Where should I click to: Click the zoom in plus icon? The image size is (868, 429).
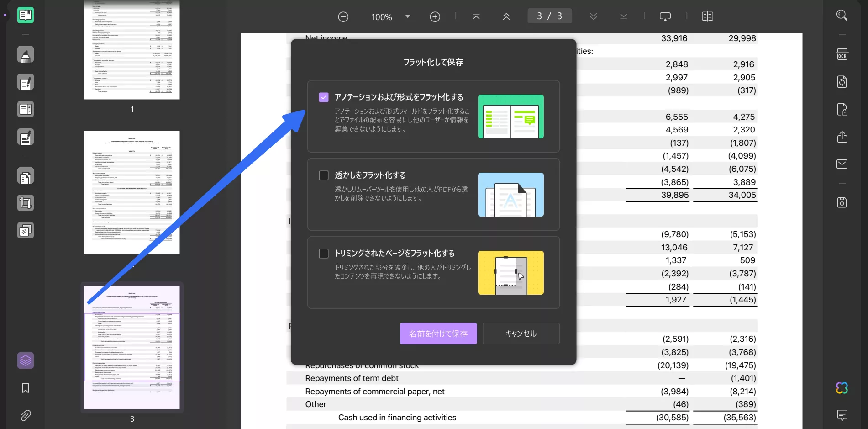point(435,17)
